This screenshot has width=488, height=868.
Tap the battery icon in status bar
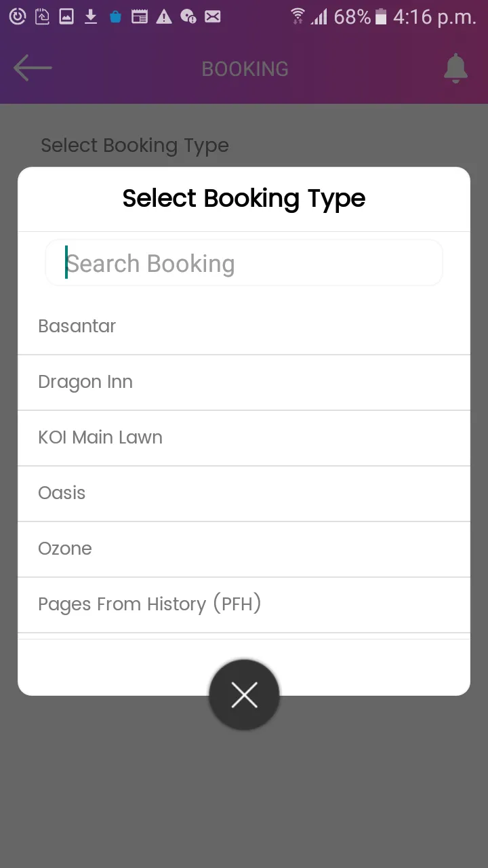point(381,16)
